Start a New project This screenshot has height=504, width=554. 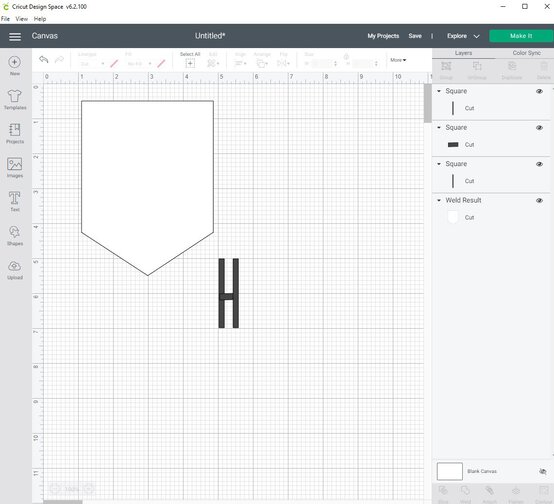point(14,66)
